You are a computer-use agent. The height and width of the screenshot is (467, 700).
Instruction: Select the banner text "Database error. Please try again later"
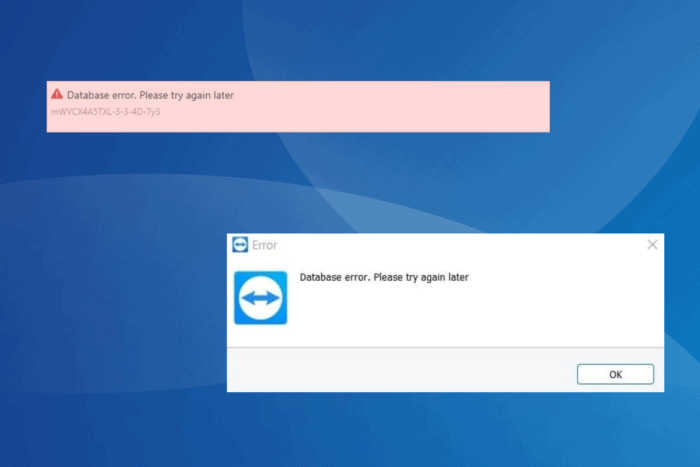[150, 95]
